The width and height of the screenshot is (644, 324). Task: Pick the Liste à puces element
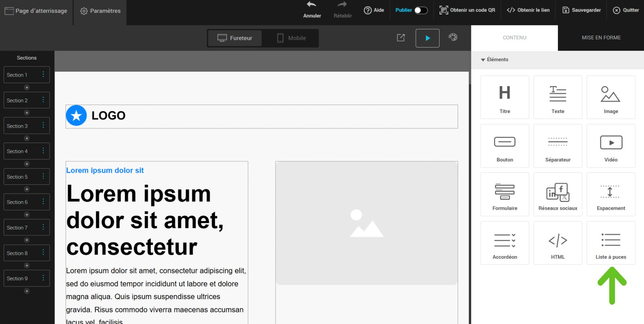(x=611, y=243)
